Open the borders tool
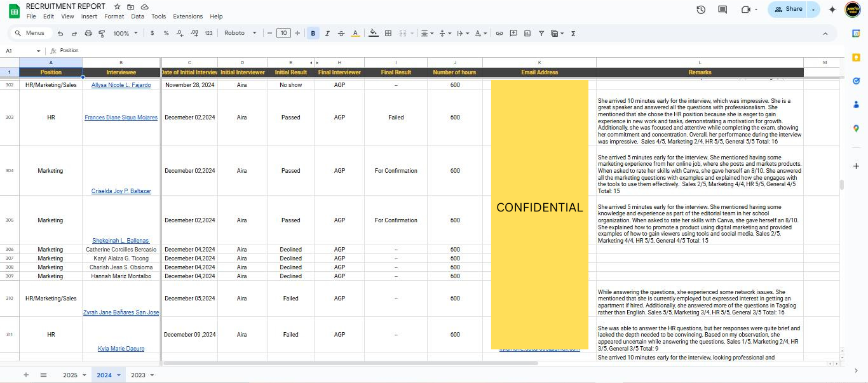868x383 pixels. [x=388, y=33]
